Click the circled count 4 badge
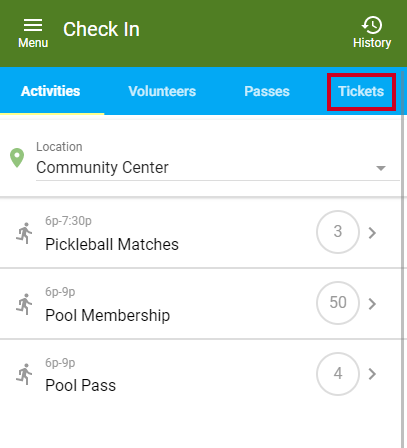This screenshot has width=407, height=448. coord(338,374)
